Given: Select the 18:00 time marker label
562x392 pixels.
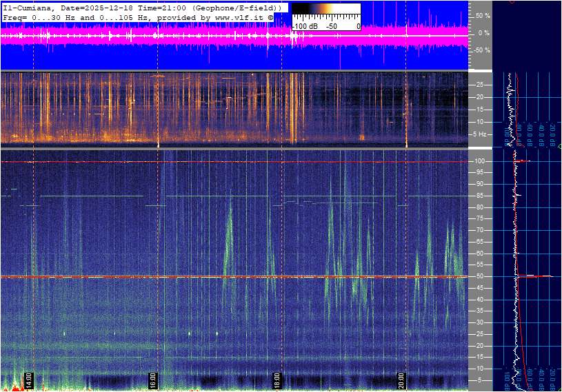Looking at the screenshot, I should (x=277, y=381).
